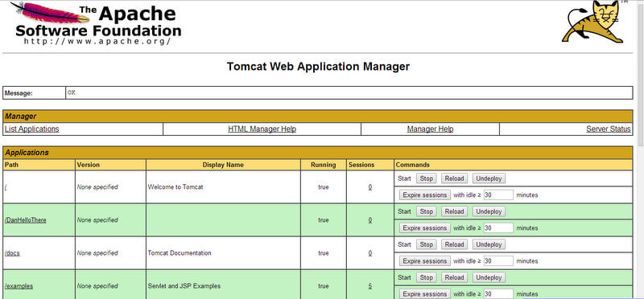644x299 pixels.
Task: Focus idle minutes field for Welcome to Tomcat
Action: point(498,195)
